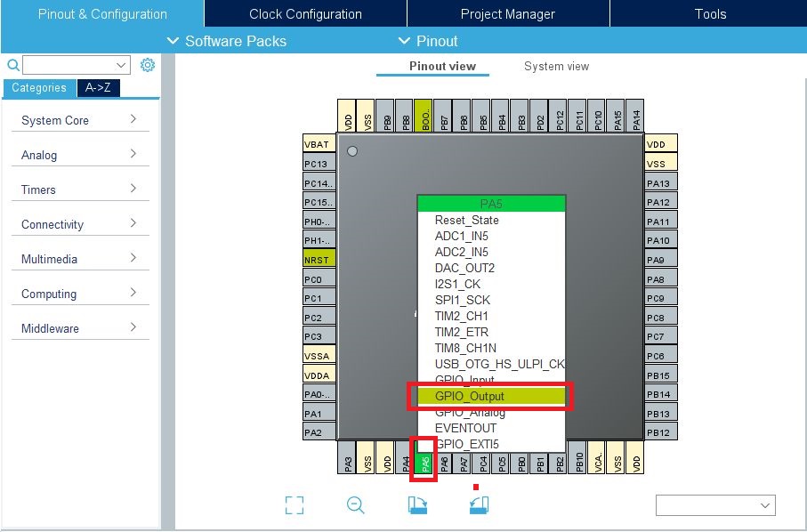Open the Project Manager tab
This screenshot has width=807, height=532.
(507, 13)
